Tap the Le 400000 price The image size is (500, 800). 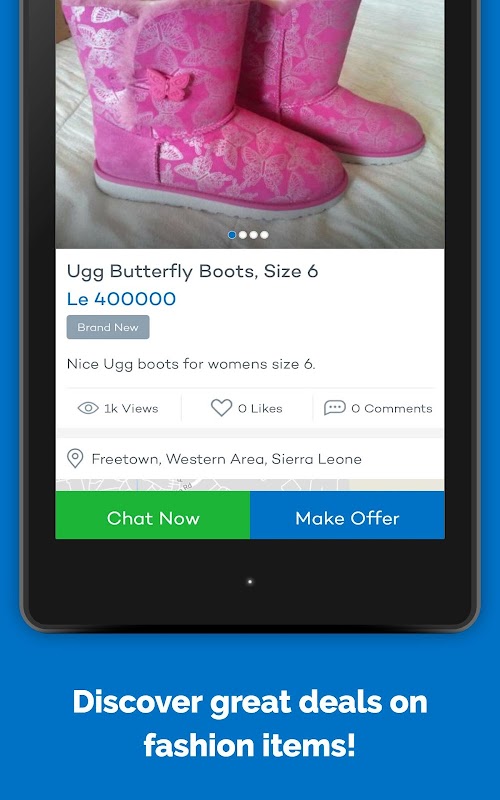121,299
